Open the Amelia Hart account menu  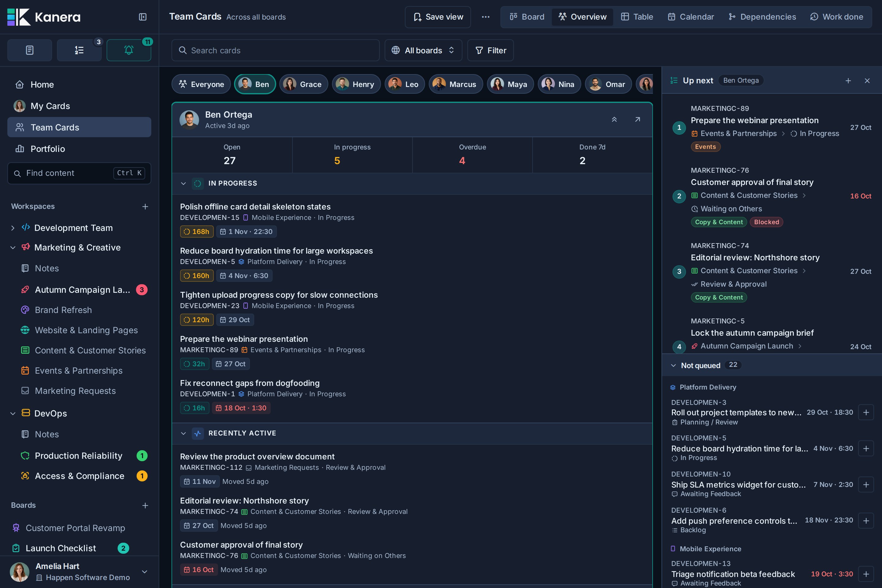[x=79, y=572]
